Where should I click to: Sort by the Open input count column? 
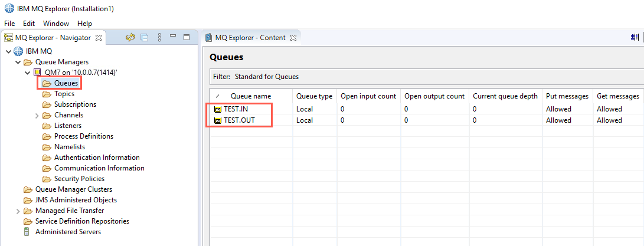369,96
